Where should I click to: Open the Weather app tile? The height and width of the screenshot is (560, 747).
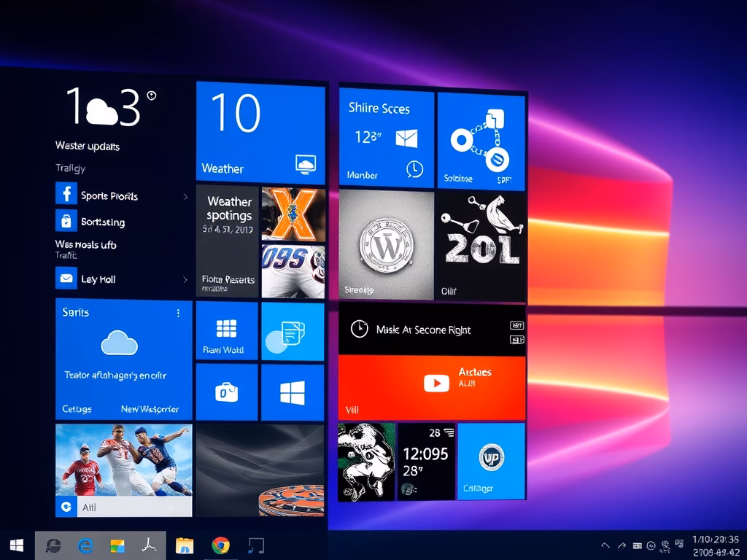[260, 131]
